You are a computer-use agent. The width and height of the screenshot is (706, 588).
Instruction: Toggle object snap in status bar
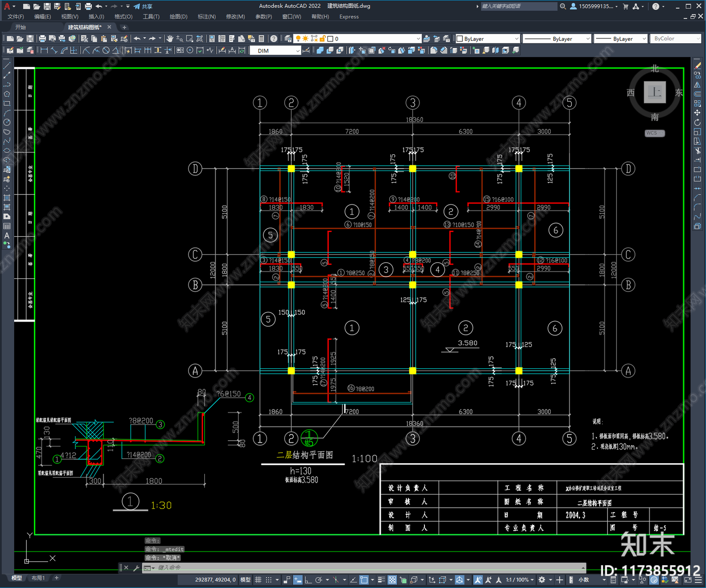click(x=364, y=580)
